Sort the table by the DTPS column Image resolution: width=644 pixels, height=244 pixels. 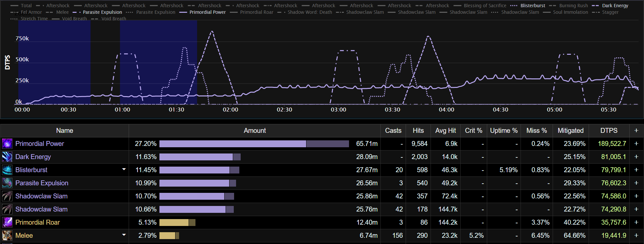(x=609, y=131)
